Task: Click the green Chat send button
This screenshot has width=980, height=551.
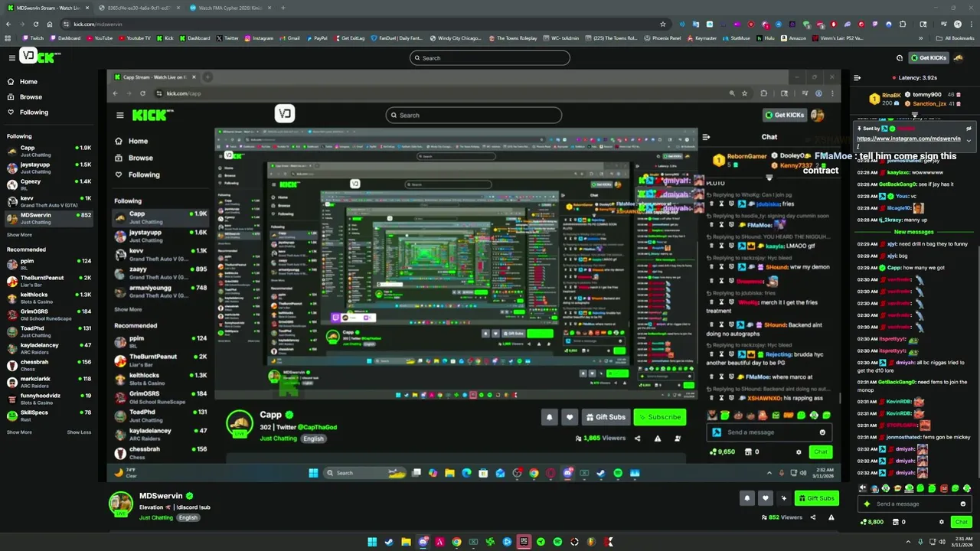Action: pos(961,522)
